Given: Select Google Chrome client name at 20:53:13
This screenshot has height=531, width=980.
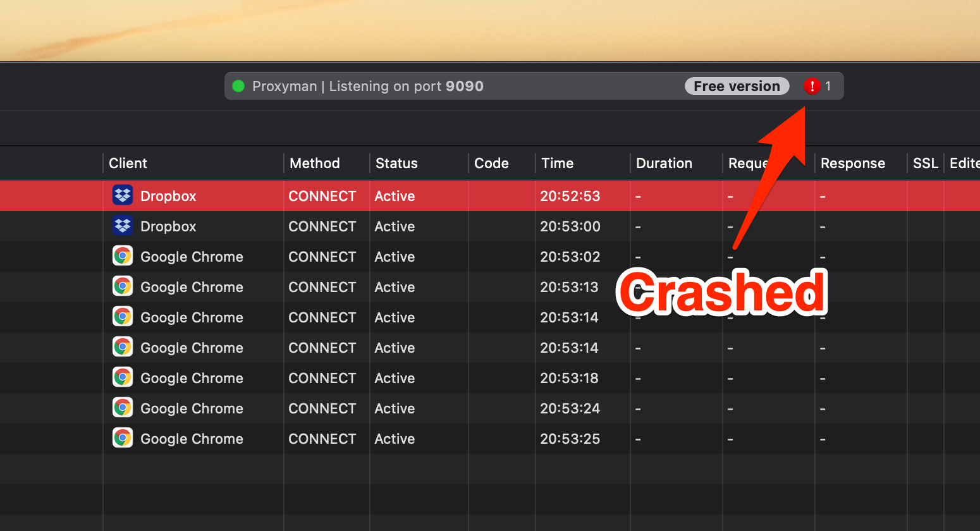Looking at the screenshot, I should coord(192,287).
